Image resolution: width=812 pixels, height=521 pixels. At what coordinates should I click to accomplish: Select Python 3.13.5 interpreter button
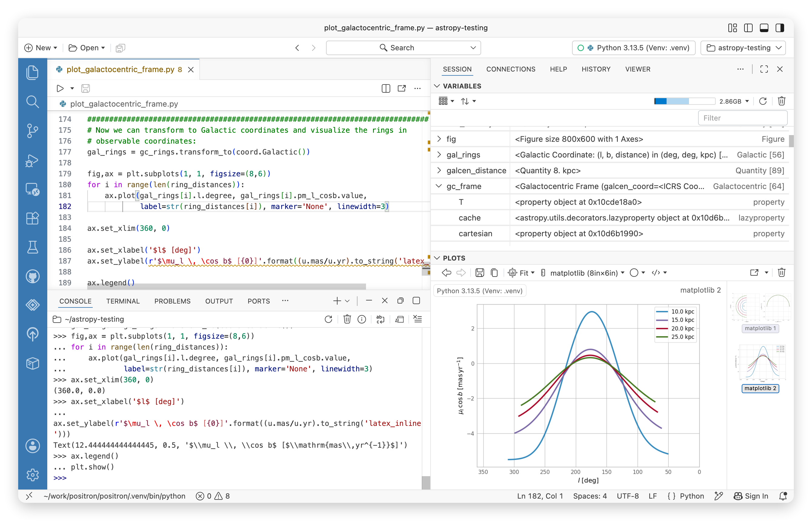[633, 48]
